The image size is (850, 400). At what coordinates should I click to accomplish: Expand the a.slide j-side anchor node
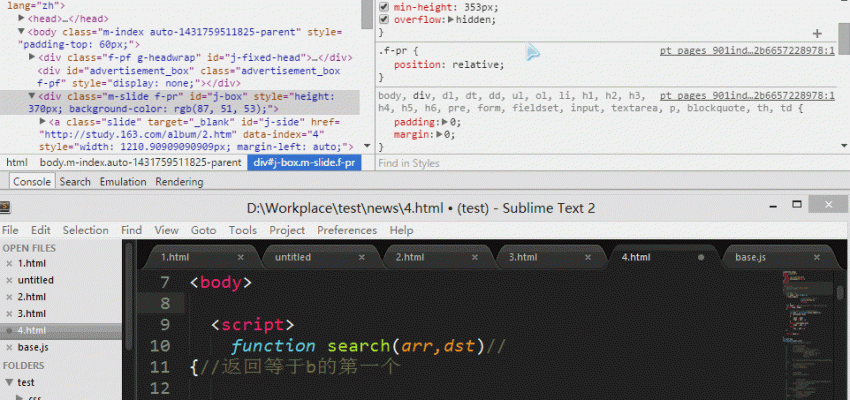(43, 121)
